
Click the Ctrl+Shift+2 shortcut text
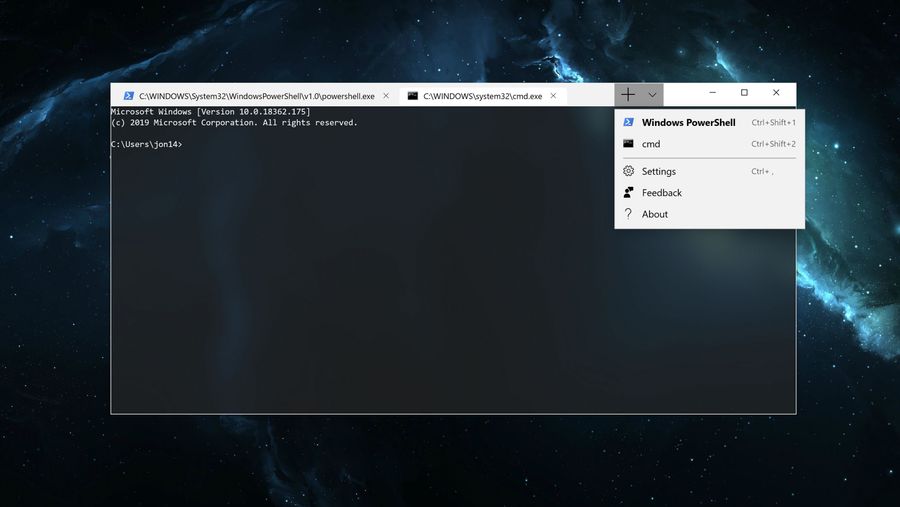773,144
